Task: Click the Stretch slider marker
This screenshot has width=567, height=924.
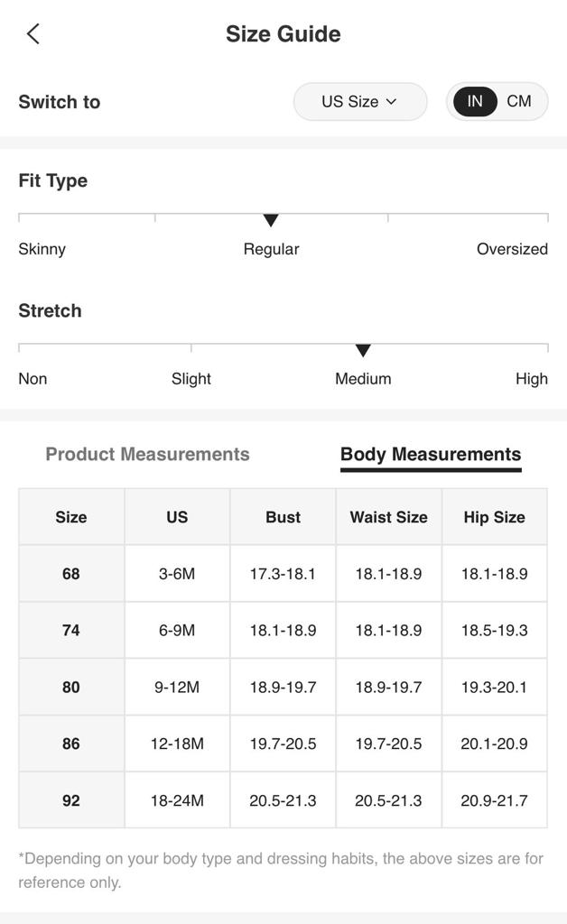Action: pyautogui.click(x=363, y=350)
